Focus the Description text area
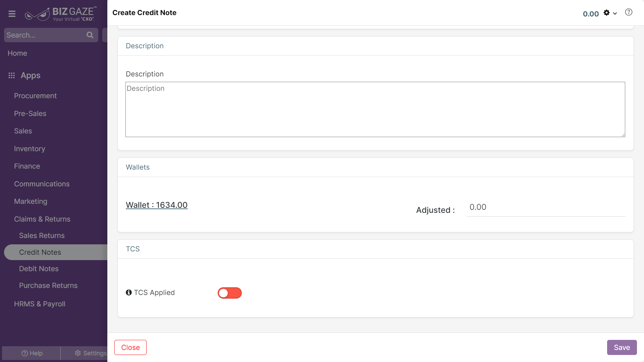Screen dimensions: 644x362 pos(375,110)
